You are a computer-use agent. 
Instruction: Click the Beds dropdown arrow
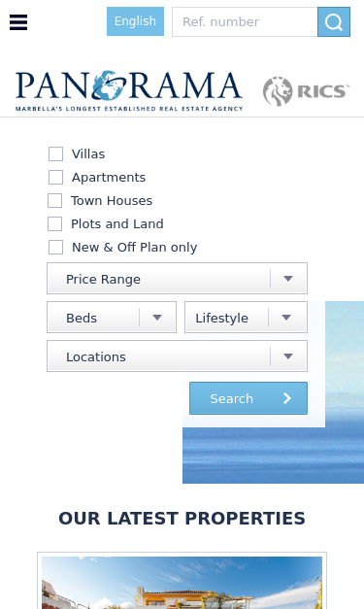point(157,318)
